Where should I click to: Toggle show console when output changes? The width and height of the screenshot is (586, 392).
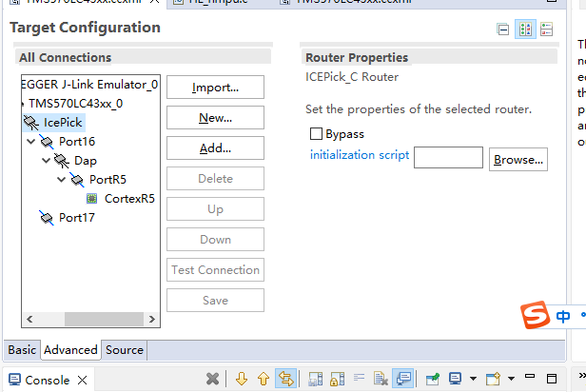(x=403, y=379)
